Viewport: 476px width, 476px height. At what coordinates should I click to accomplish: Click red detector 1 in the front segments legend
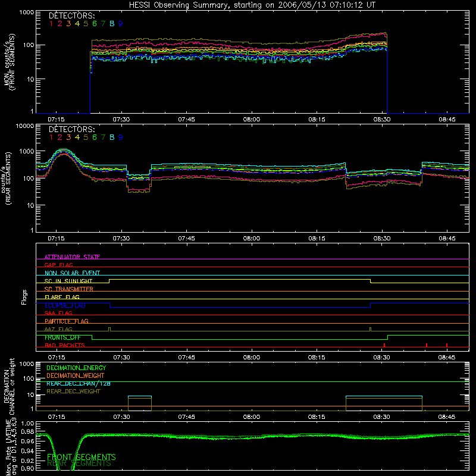(x=51, y=23)
